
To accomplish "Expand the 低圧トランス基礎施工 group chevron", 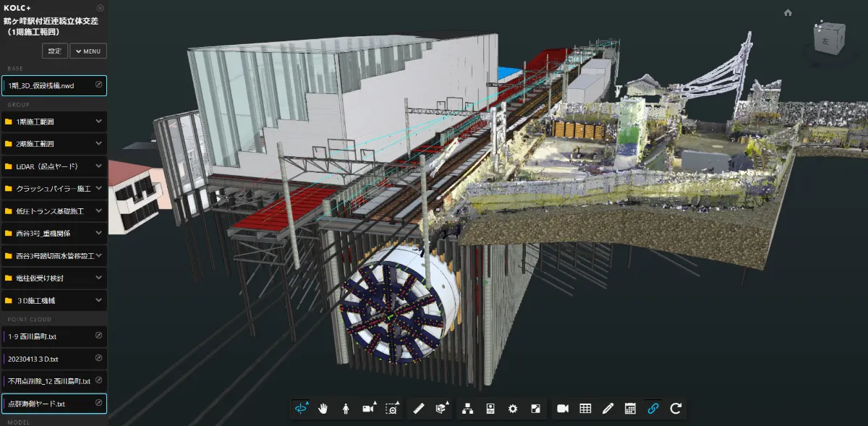I will 99,211.
